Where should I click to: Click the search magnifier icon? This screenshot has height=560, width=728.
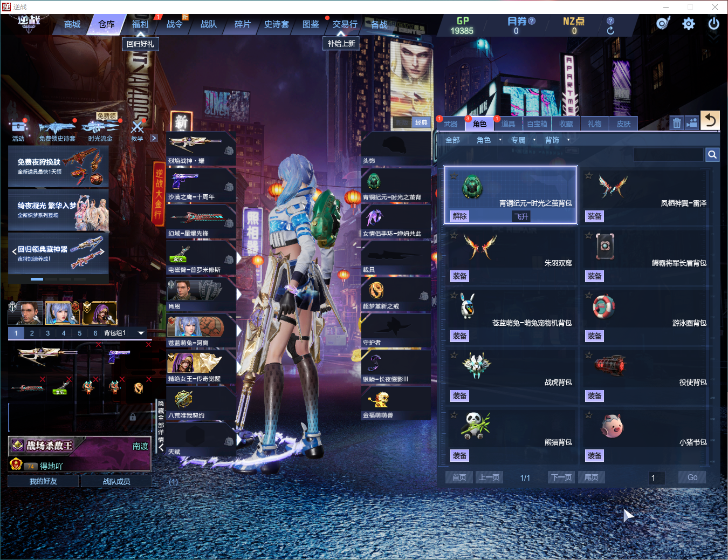click(712, 155)
